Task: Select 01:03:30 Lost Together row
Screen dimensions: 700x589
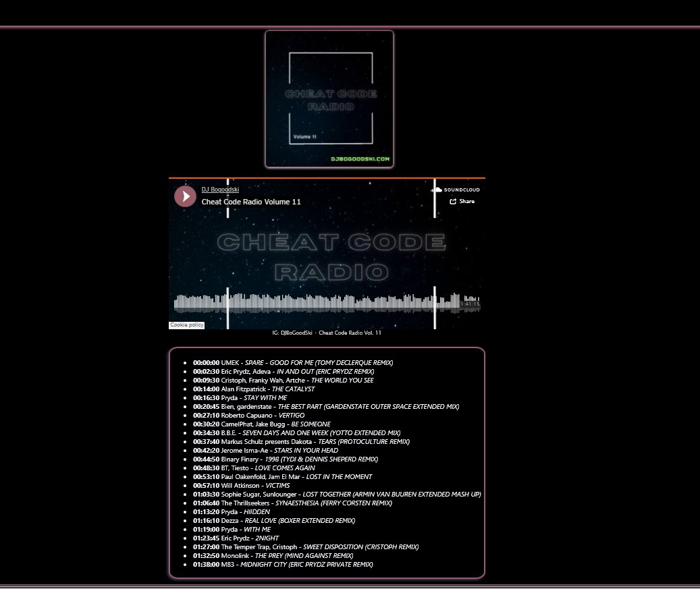Action: pos(337,495)
